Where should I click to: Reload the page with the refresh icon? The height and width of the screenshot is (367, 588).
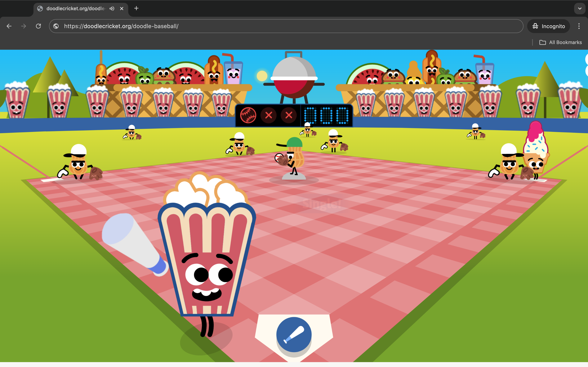point(38,26)
